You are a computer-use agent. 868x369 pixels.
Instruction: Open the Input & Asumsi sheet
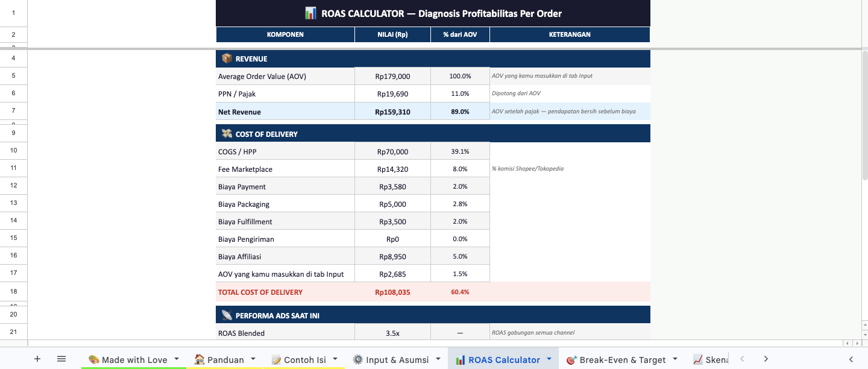(397, 359)
